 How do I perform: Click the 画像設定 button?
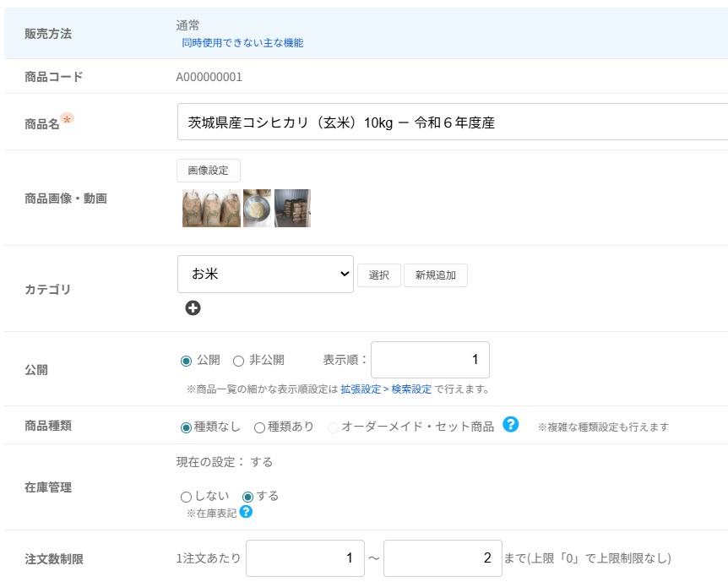tap(208, 170)
